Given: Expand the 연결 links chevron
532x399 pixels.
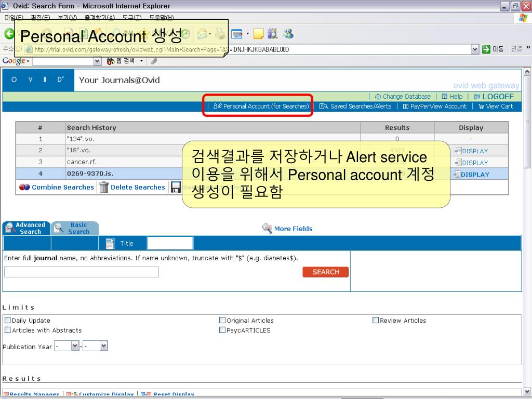Looking at the screenshot, I should click(x=528, y=48).
